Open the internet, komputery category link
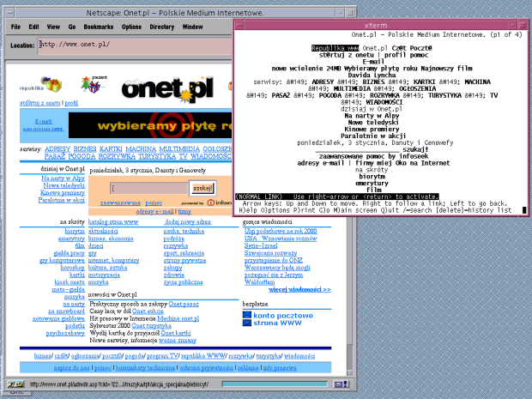 coord(113,261)
